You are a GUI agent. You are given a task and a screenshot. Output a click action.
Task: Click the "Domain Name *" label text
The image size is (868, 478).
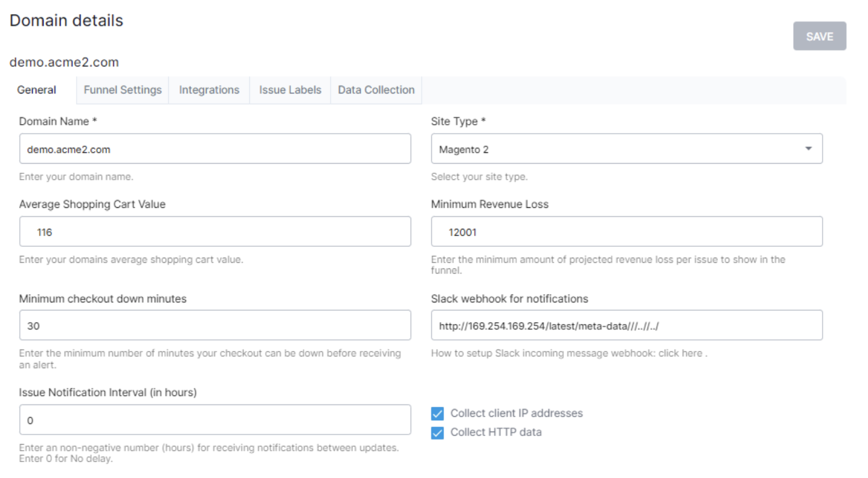click(x=58, y=121)
